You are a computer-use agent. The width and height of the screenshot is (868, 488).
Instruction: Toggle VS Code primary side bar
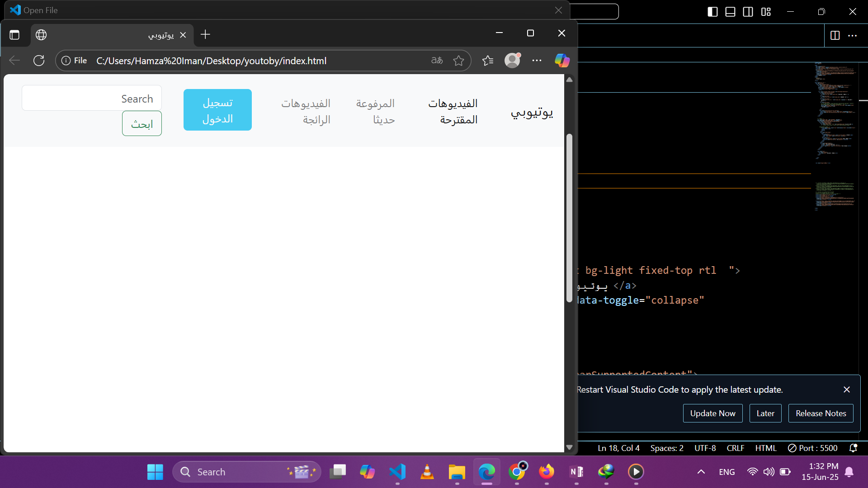(x=712, y=12)
